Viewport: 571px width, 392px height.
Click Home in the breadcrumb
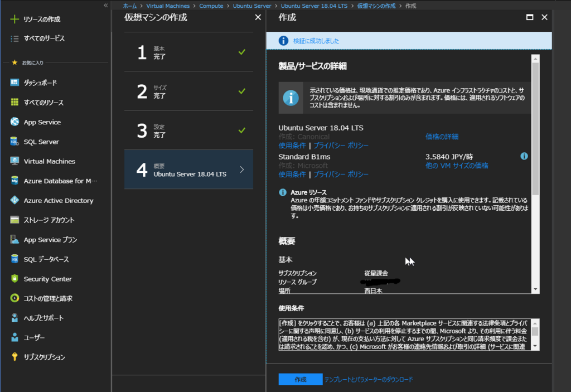point(129,6)
